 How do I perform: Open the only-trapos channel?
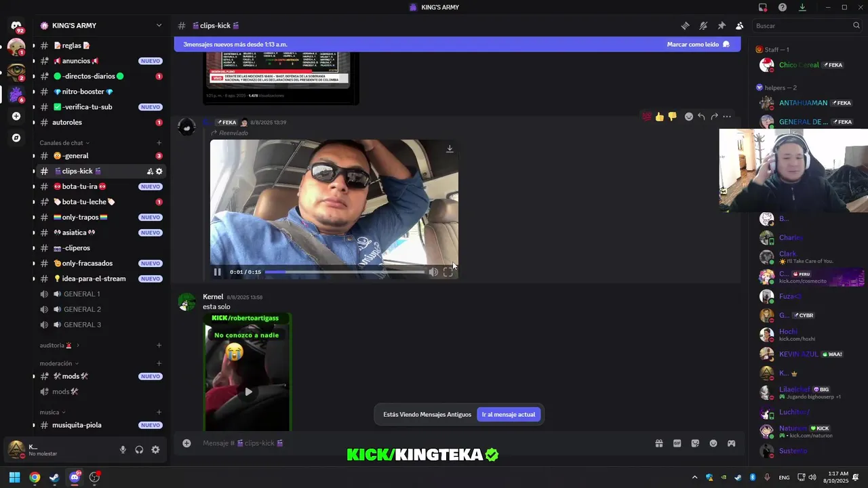[x=102, y=218]
